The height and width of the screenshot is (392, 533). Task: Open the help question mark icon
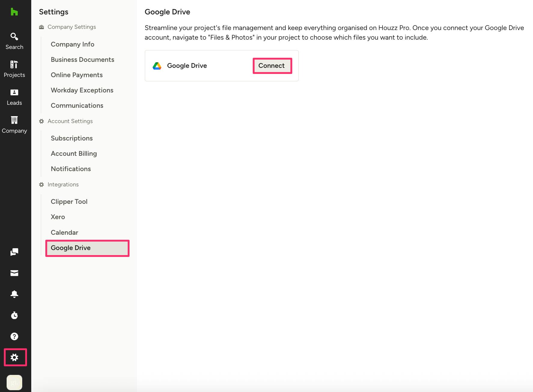pyautogui.click(x=14, y=336)
